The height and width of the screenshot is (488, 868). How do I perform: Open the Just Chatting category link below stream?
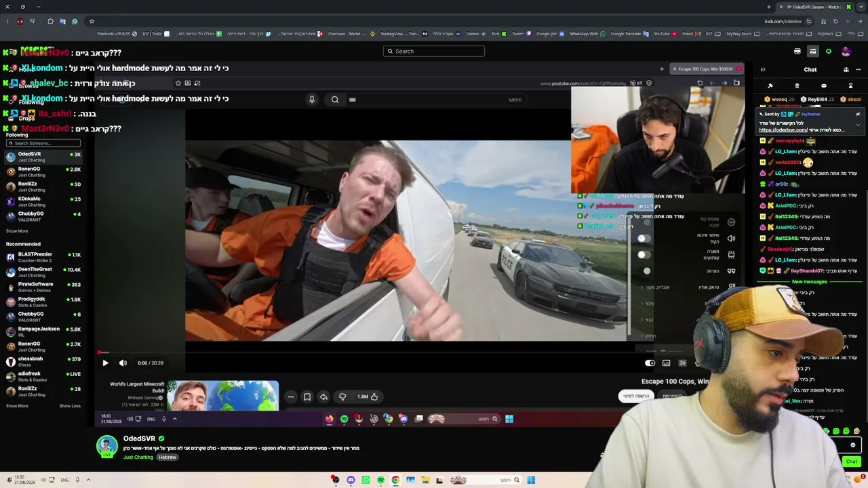pyautogui.click(x=138, y=457)
